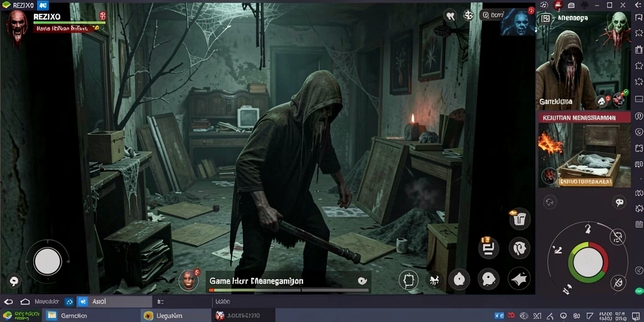Click the 'Dom' pill button

[x=493, y=15]
